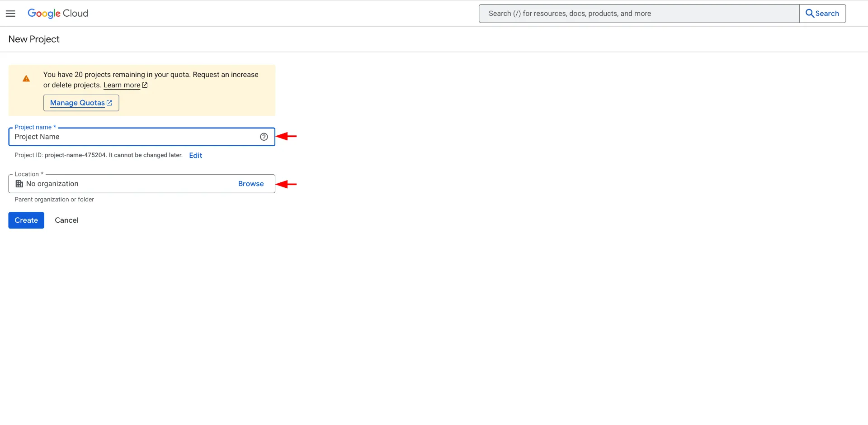The width and height of the screenshot is (868, 425).
Task: Click the Project name help icon
Action: coord(264,137)
